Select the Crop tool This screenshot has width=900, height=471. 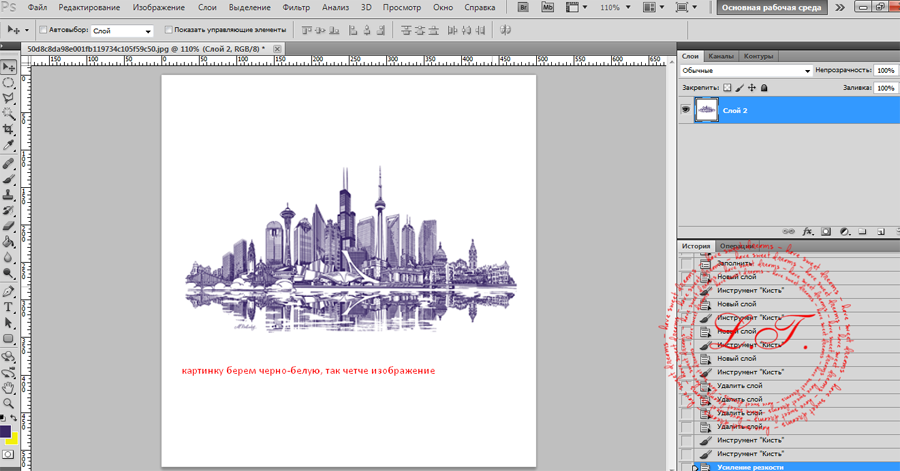(x=8, y=129)
